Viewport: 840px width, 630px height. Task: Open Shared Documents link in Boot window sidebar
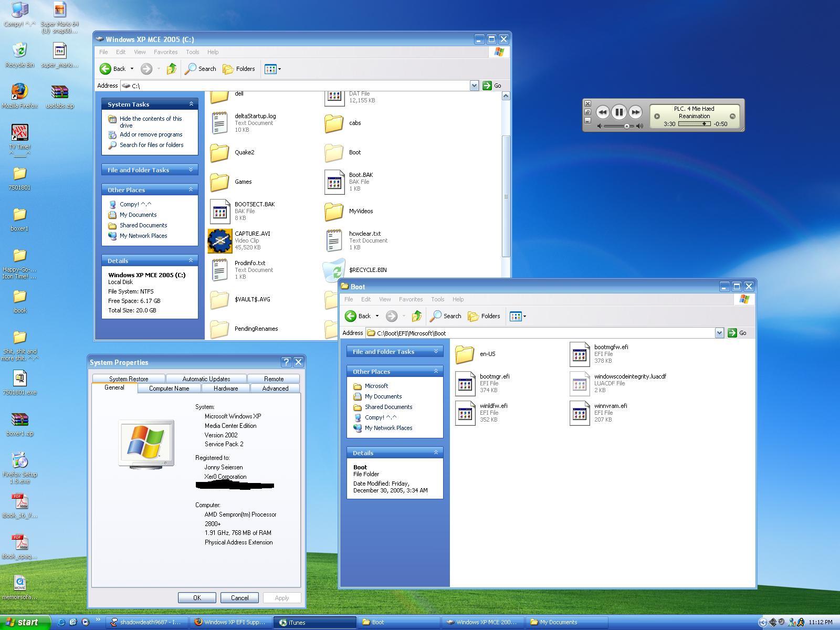pyautogui.click(x=388, y=407)
